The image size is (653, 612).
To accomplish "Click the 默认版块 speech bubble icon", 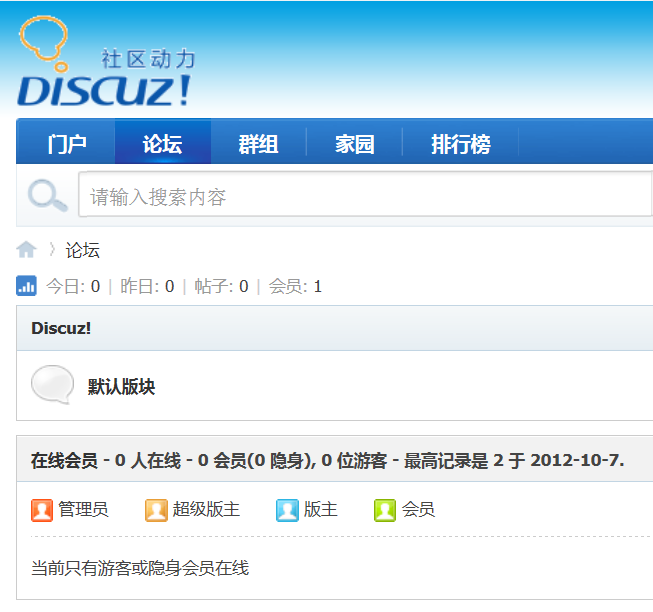I will [x=52, y=385].
